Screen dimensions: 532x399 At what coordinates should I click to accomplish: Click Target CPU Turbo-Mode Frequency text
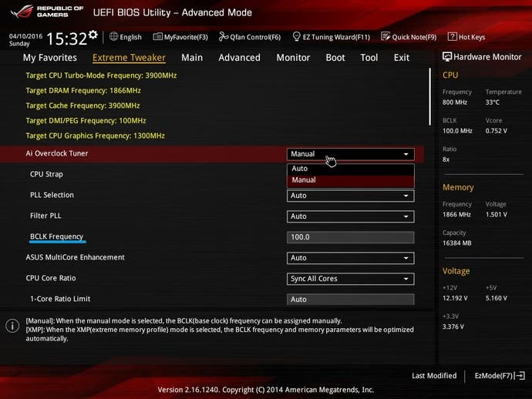[101, 75]
